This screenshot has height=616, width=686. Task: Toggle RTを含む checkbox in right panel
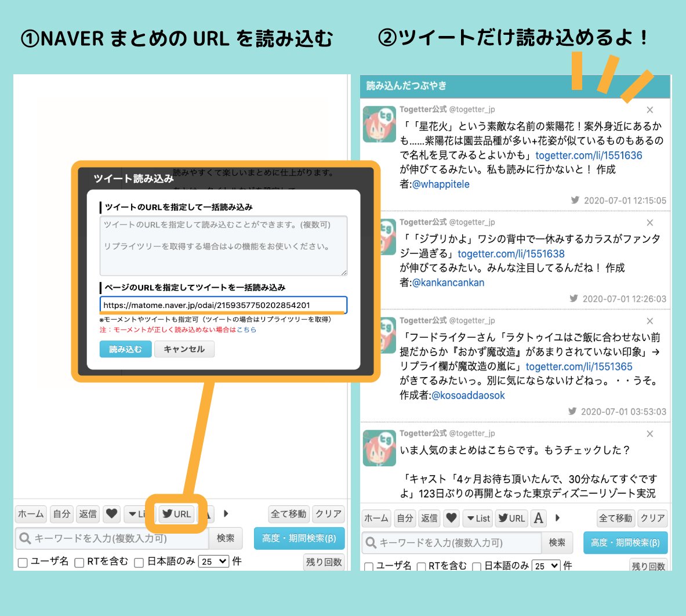coord(422,567)
